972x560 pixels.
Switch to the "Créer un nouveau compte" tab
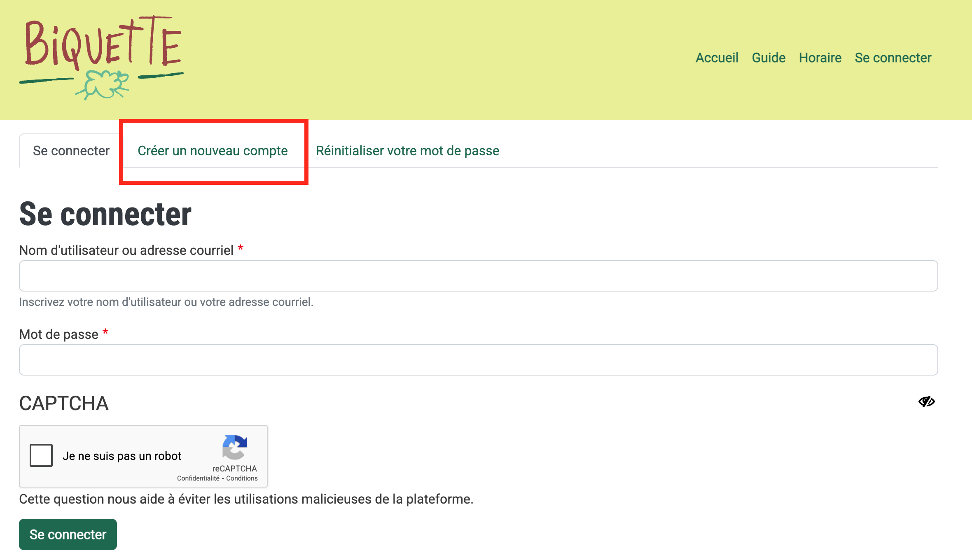pyautogui.click(x=213, y=151)
